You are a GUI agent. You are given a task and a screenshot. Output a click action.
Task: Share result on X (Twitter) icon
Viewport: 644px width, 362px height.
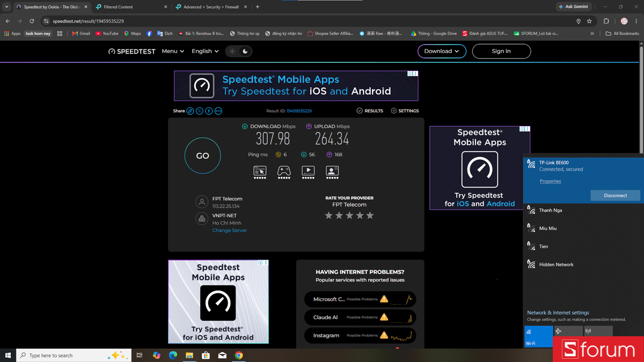tap(200, 111)
